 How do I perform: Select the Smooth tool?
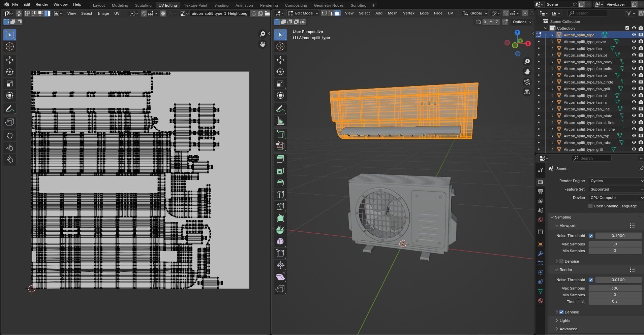coord(280,242)
